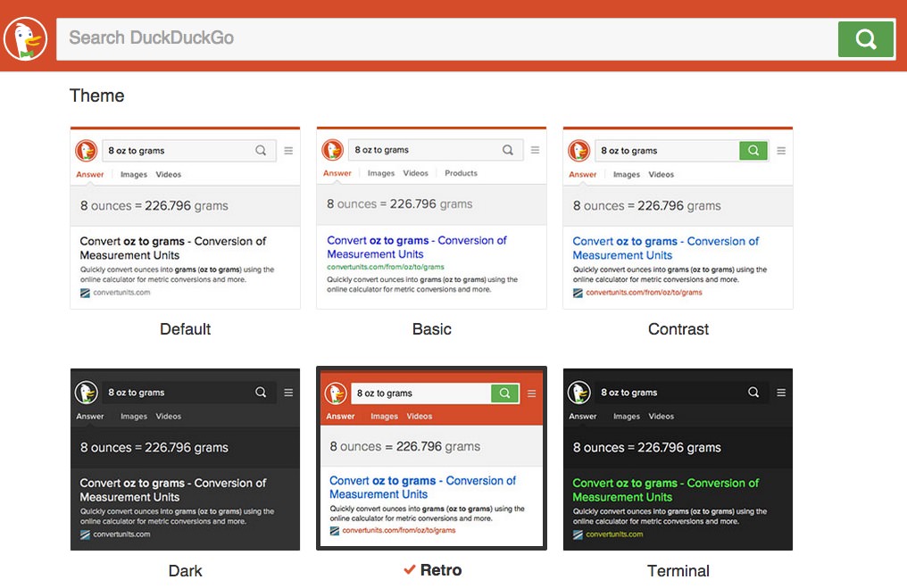The image size is (907, 588).
Task: Click the magnifier icon in Dark preview
Action: click(x=261, y=392)
